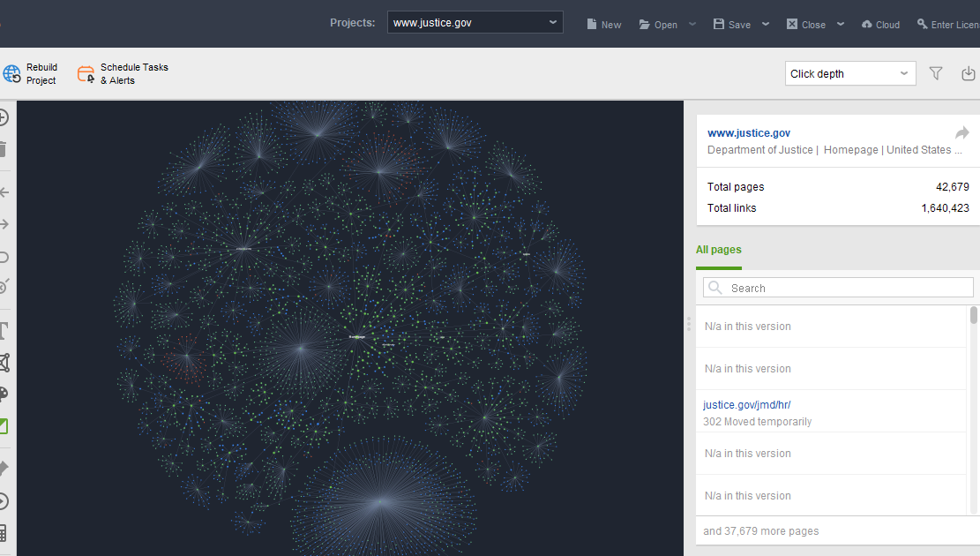
Task: Expand the Save options arrow
Action: 766,25
